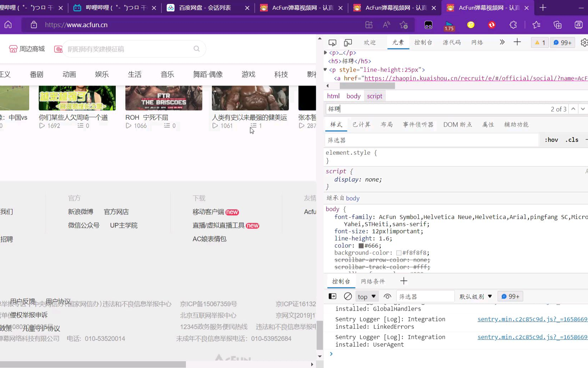Click the html breadcrumb
Screen dimensions: 588x368
333,96
